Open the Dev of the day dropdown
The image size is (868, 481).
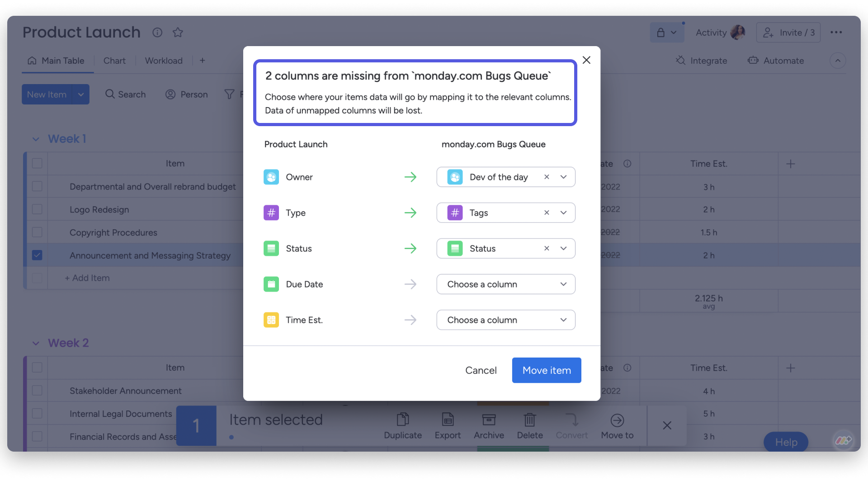click(564, 177)
